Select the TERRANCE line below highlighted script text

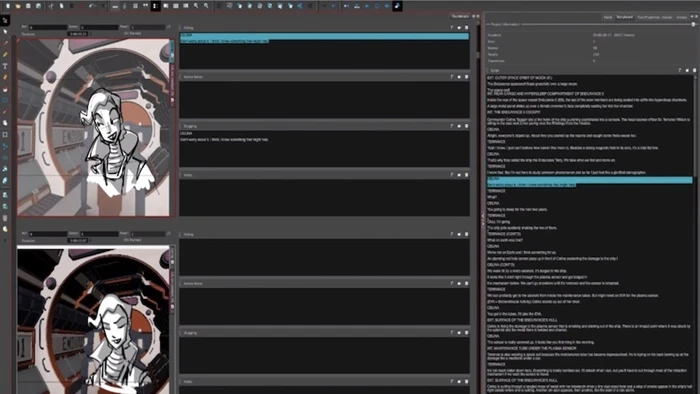pos(496,191)
